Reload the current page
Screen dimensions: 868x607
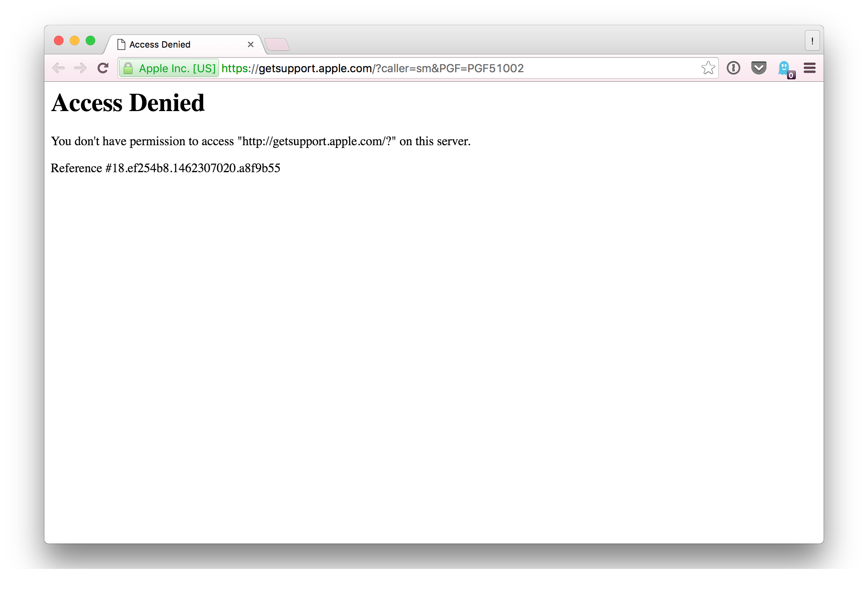pos(103,68)
